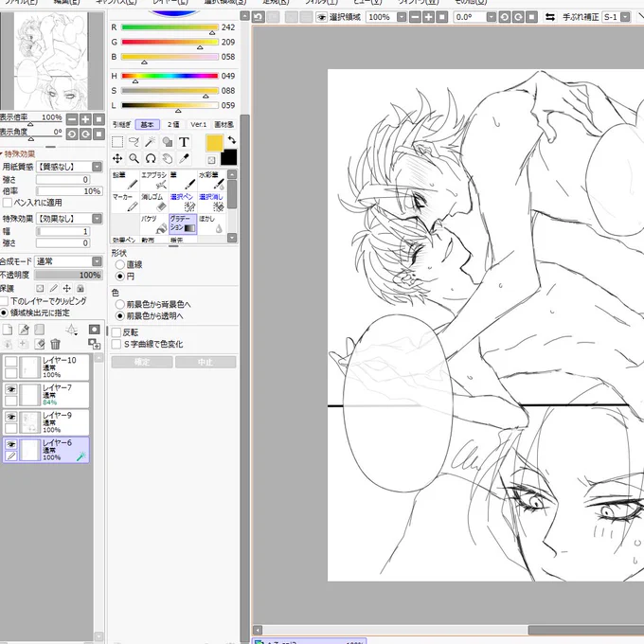Image resolution: width=644 pixels, height=644 pixels.
Task: Switch to 基本 tool tab
Action: [147, 124]
